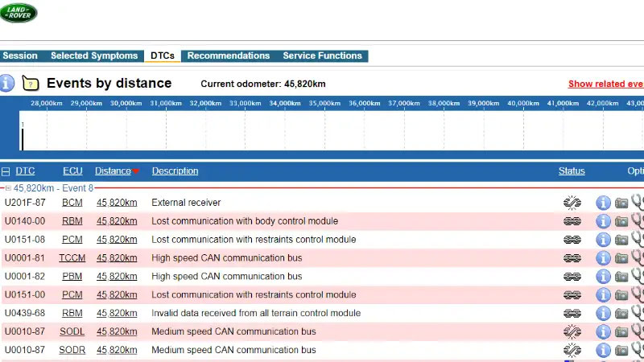Collapse the 45,820km Event 8 group
644x362 pixels.
click(x=9, y=187)
